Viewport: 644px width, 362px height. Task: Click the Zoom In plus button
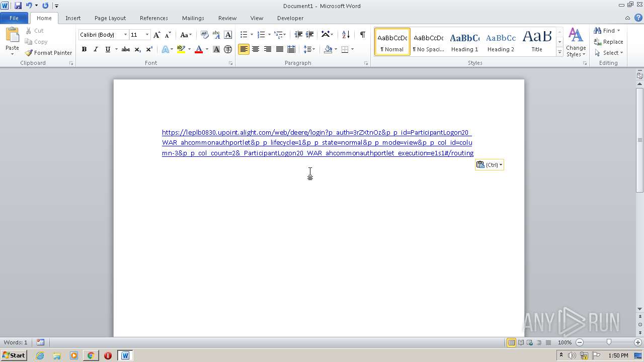638,342
